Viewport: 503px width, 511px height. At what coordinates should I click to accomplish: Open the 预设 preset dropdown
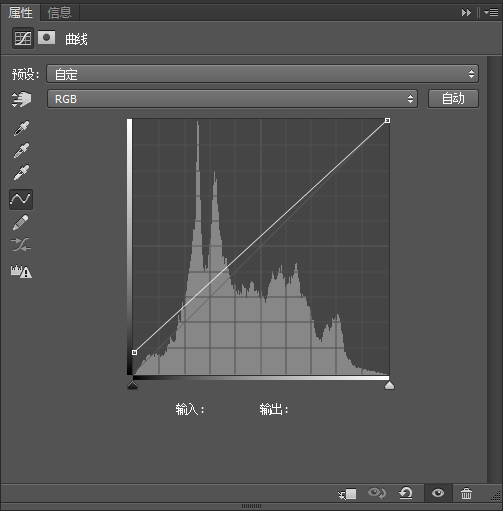tap(262, 74)
